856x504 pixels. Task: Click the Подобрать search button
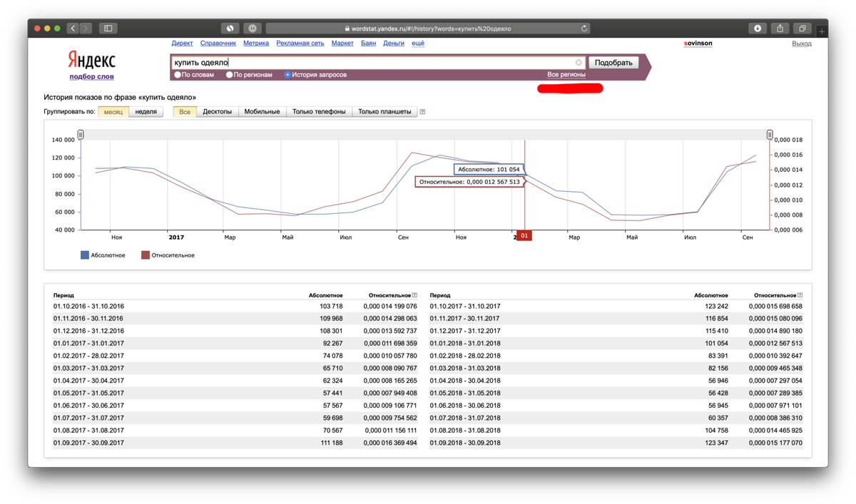tap(613, 63)
